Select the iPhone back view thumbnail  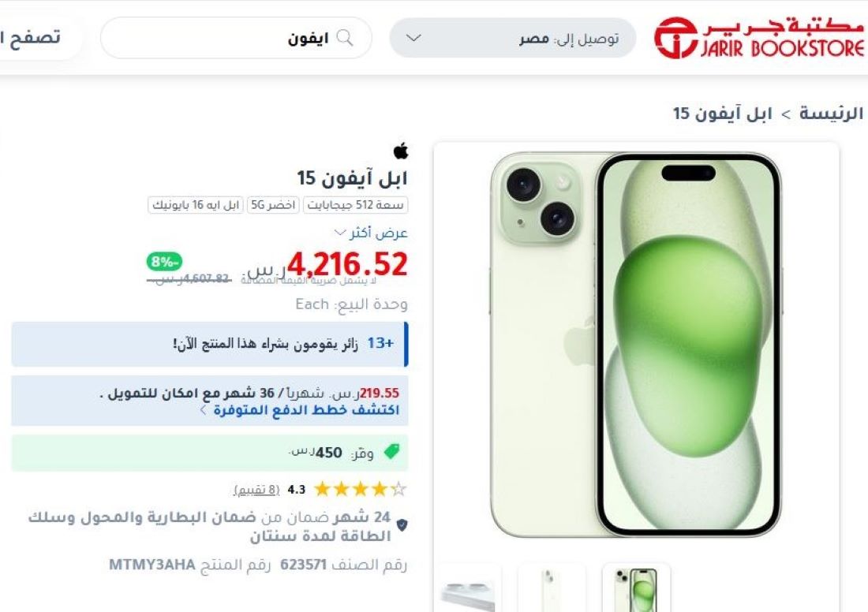(551, 588)
